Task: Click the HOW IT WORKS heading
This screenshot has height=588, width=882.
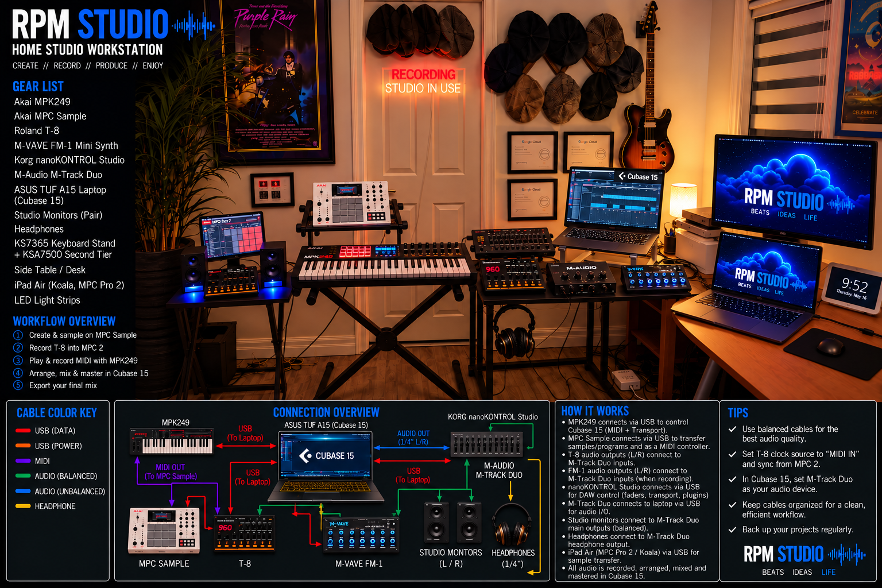Action: (595, 411)
